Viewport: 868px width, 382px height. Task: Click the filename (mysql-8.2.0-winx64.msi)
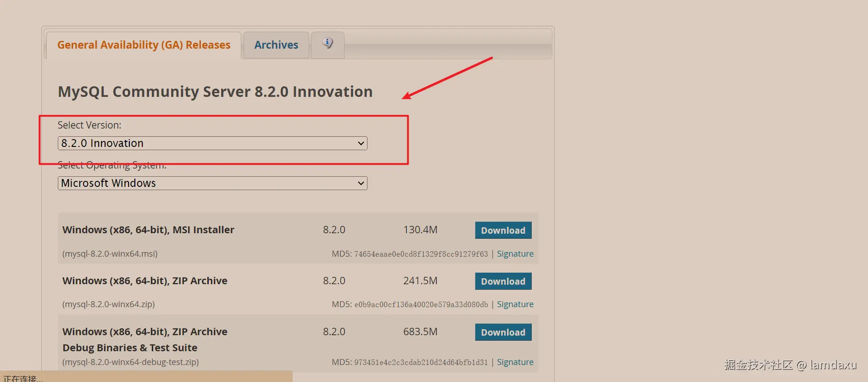coord(110,253)
